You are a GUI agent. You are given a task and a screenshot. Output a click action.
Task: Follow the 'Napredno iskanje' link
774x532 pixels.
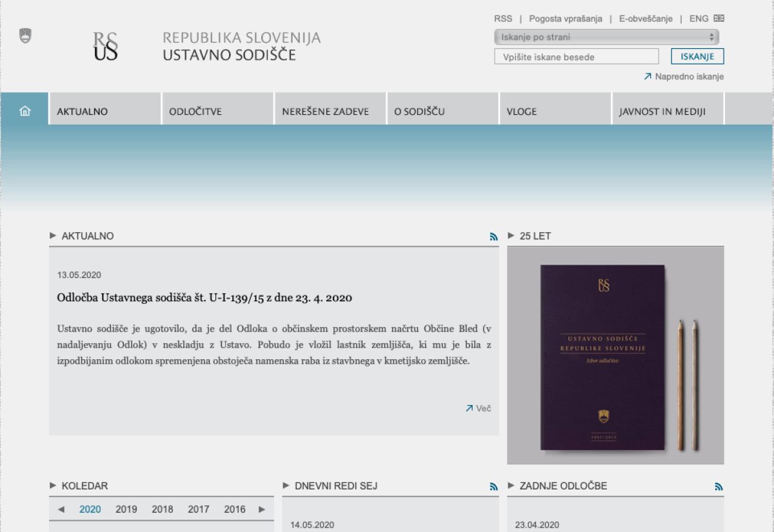click(x=688, y=77)
